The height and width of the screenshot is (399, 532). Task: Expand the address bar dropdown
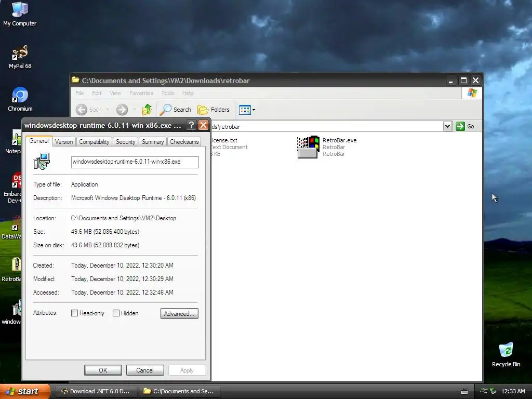coord(447,126)
